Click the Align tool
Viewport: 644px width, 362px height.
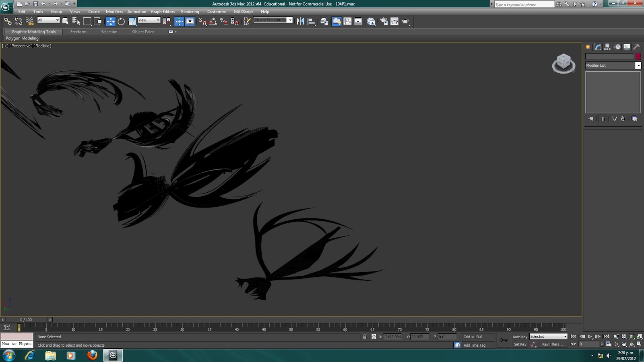(x=312, y=21)
